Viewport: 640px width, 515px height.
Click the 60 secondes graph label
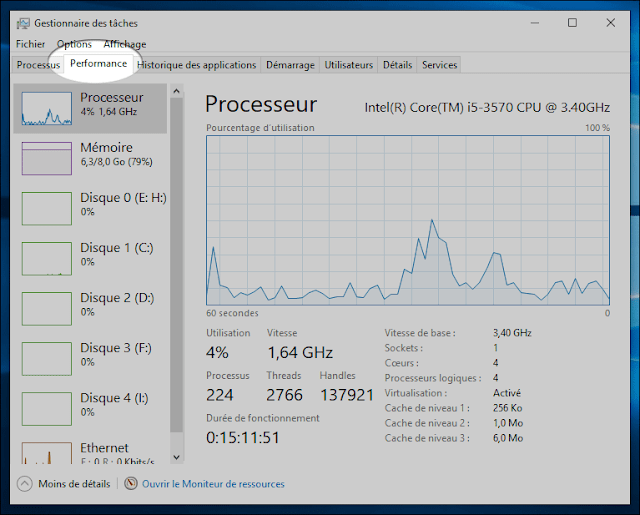[x=232, y=313]
